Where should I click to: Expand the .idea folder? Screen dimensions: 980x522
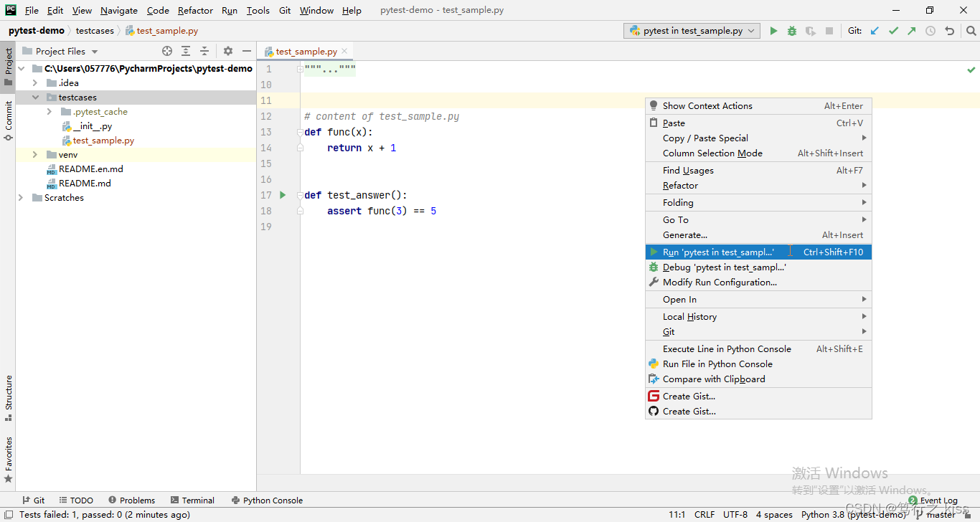35,83
